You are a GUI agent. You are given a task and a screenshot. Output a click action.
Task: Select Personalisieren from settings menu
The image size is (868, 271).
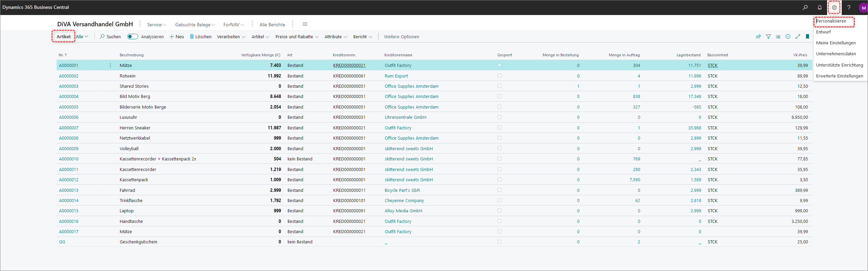coord(831,21)
